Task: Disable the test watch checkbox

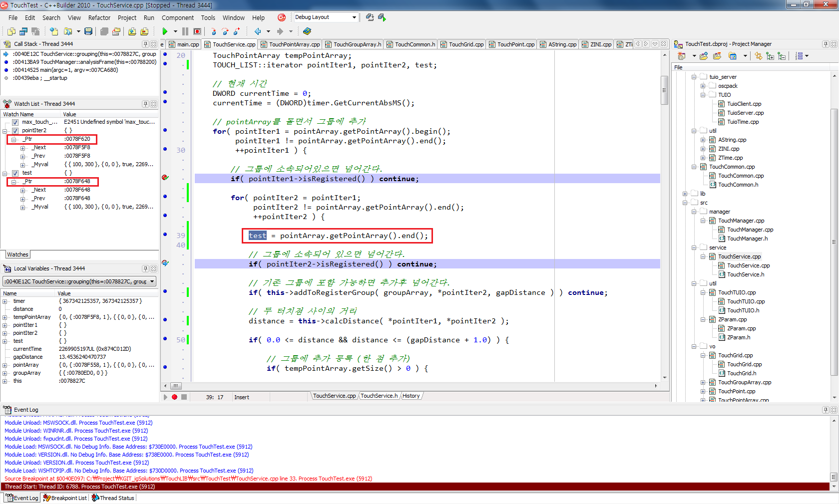Action: [x=15, y=173]
